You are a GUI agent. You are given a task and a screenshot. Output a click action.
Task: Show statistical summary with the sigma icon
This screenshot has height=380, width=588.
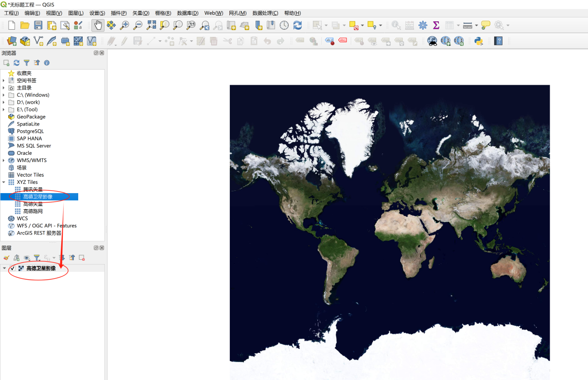pos(436,25)
